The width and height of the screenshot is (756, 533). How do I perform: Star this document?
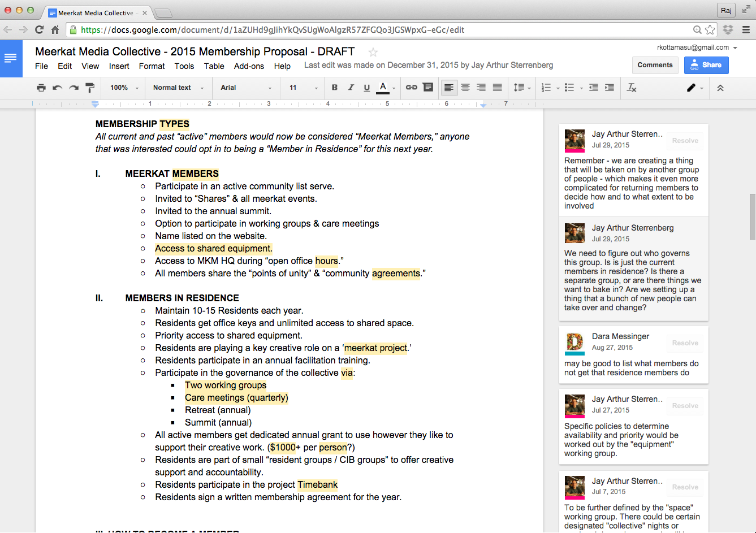pyautogui.click(x=373, y=52)
